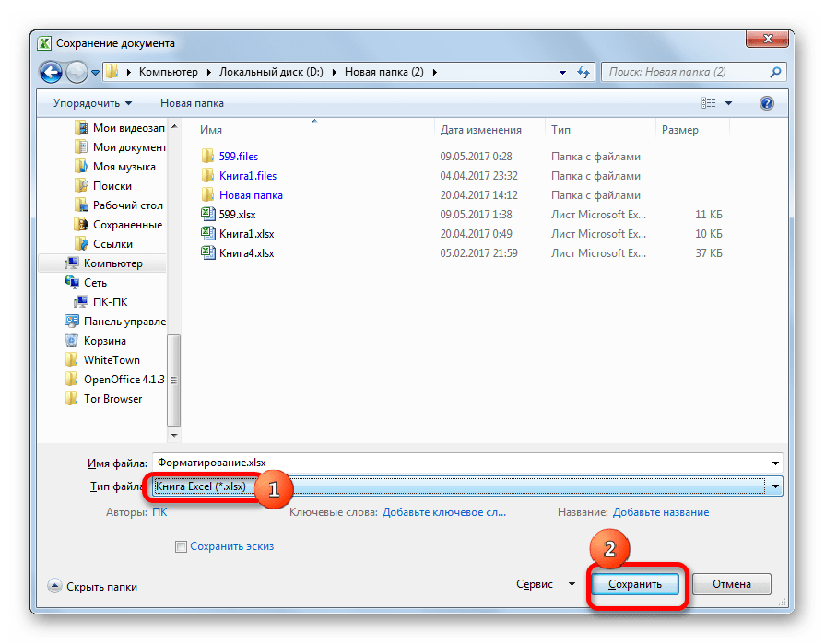Click the Авторы value ПК
Image resolution: width=825 pixels, height=644 pixels.
(x=159, y=512)
